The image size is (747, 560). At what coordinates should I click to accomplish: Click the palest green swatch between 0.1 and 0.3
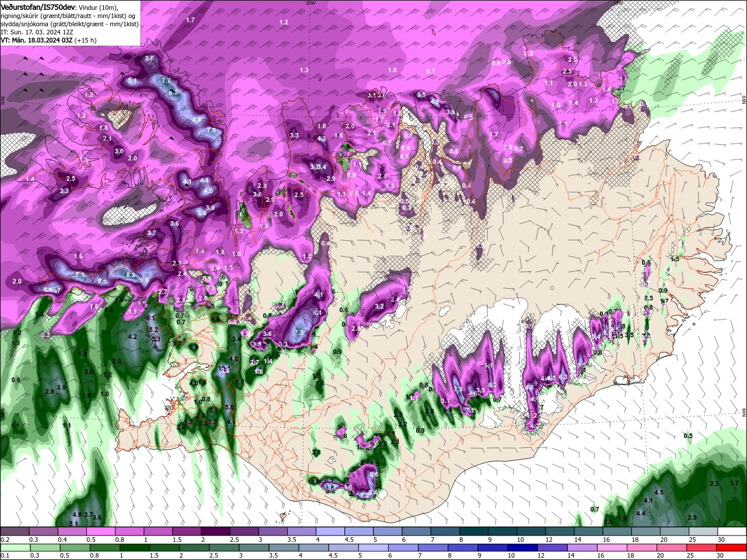coord(15,548)
